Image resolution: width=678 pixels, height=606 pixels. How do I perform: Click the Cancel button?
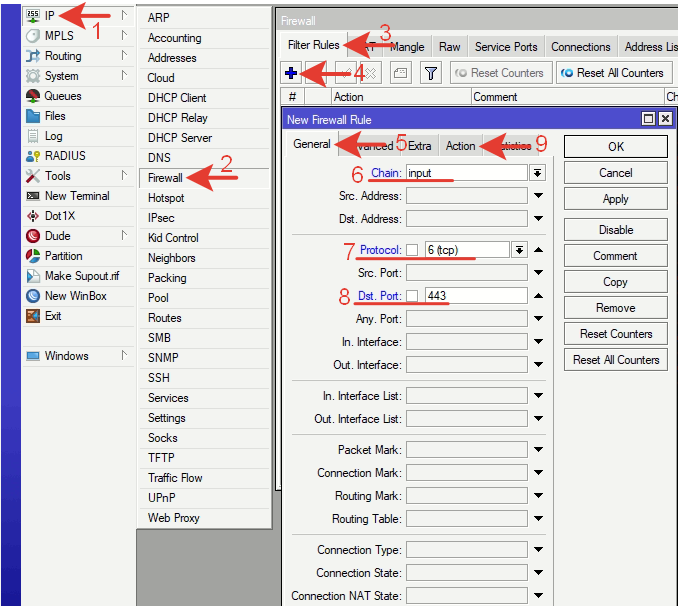tap(616, 173)
